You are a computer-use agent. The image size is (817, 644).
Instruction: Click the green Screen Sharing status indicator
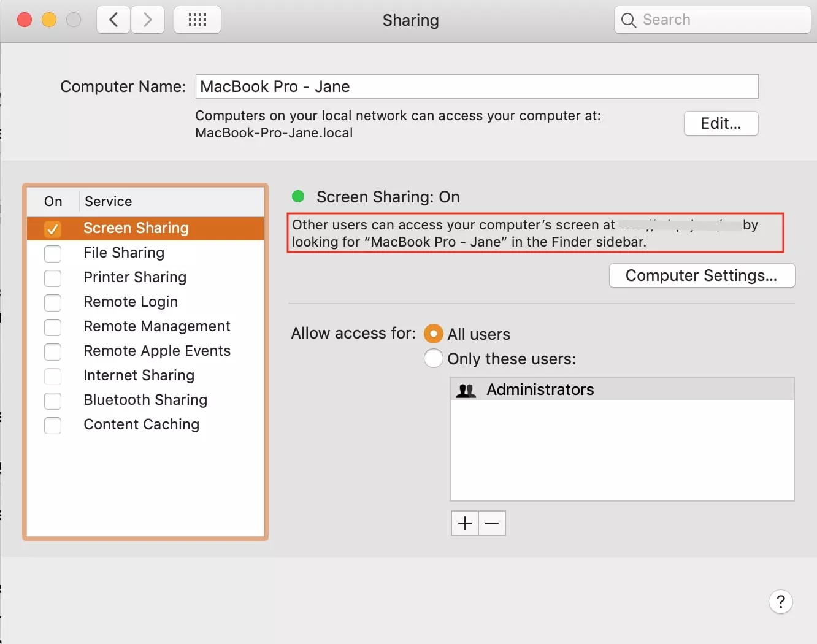click(x=298, y=196)
